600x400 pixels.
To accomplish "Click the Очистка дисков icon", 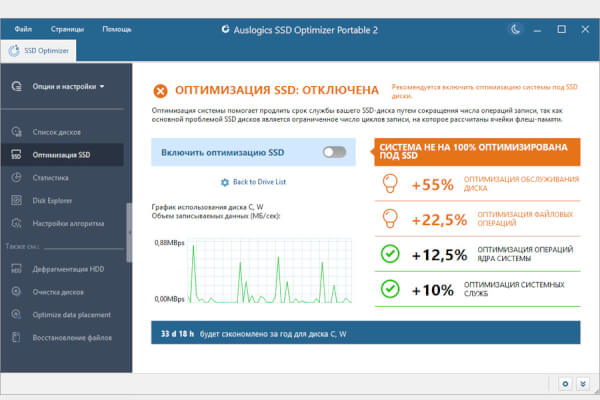I will [16, 291].
